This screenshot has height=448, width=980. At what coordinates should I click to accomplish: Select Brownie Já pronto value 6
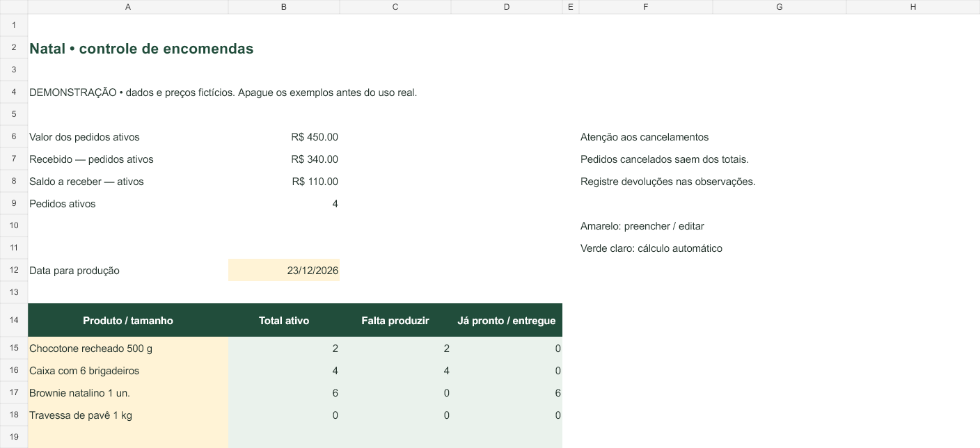tap(507, 392)
